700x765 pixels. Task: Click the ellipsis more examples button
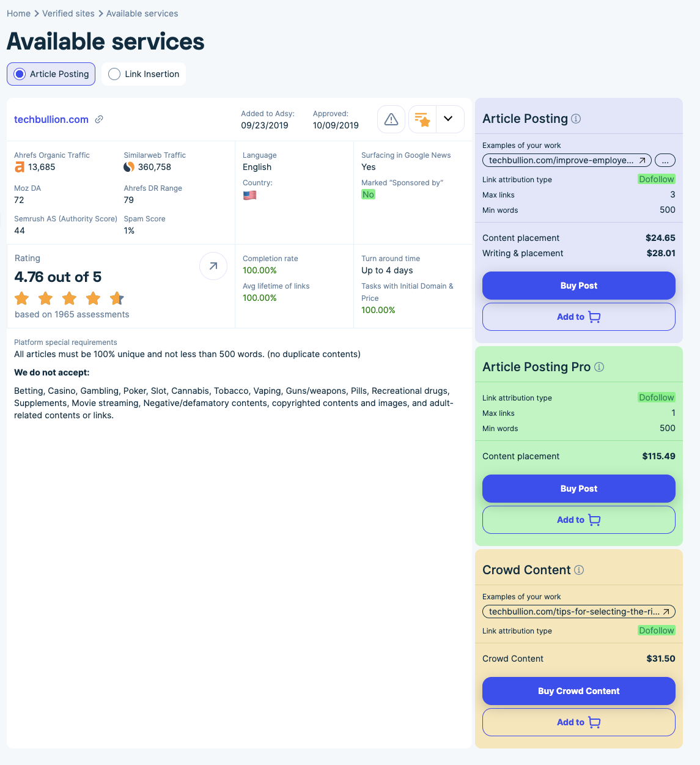click(x=665, y=160)
